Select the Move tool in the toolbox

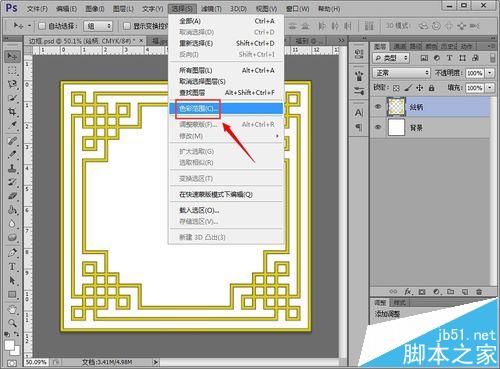pyautogui.click(x=12, y=56)
